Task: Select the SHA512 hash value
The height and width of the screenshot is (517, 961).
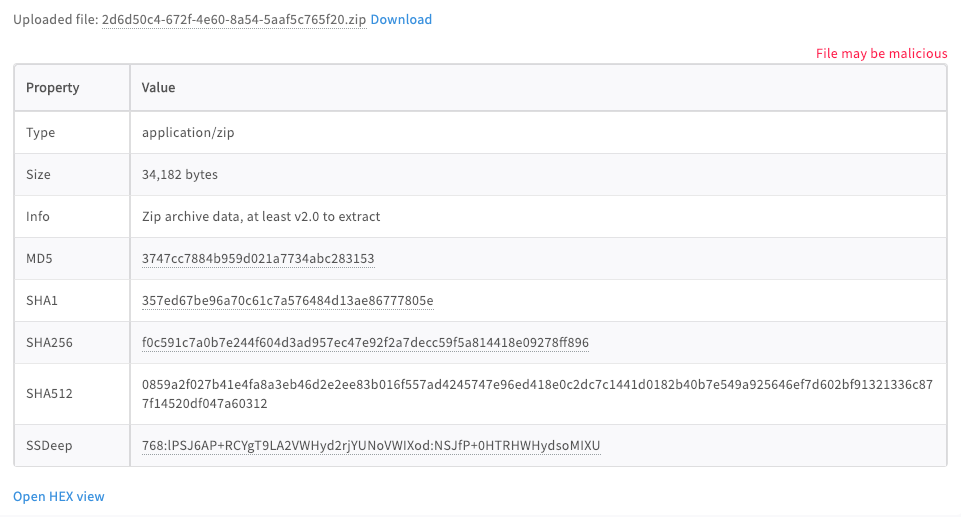Action: (x=539, y=394)
